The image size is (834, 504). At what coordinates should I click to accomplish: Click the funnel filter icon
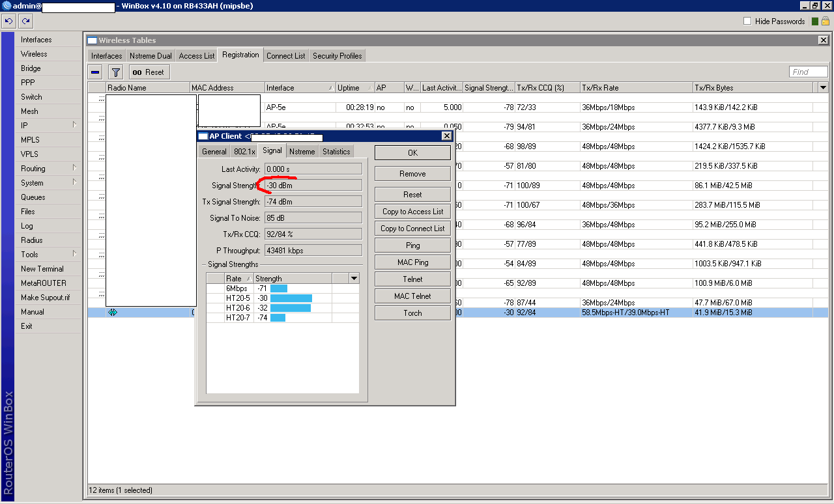pyautogui.click(x=115, y=72)
